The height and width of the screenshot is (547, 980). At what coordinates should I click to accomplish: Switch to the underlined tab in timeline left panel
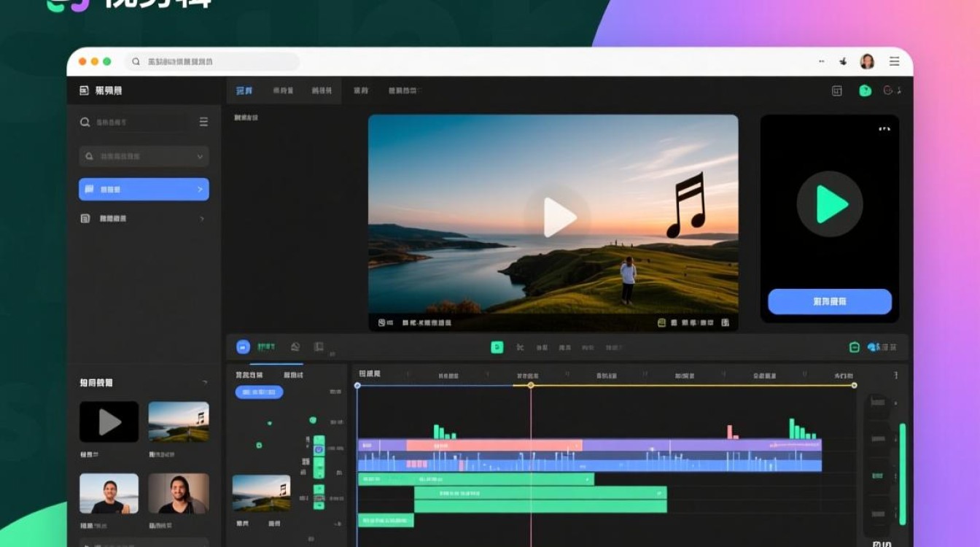pyautogui.click(x=250, y=374)
